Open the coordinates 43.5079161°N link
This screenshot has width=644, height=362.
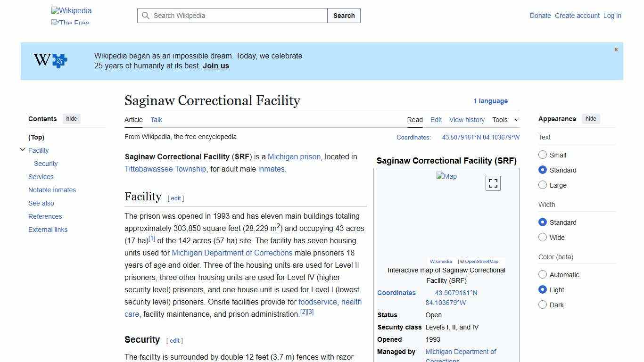(x=456, y=292)
